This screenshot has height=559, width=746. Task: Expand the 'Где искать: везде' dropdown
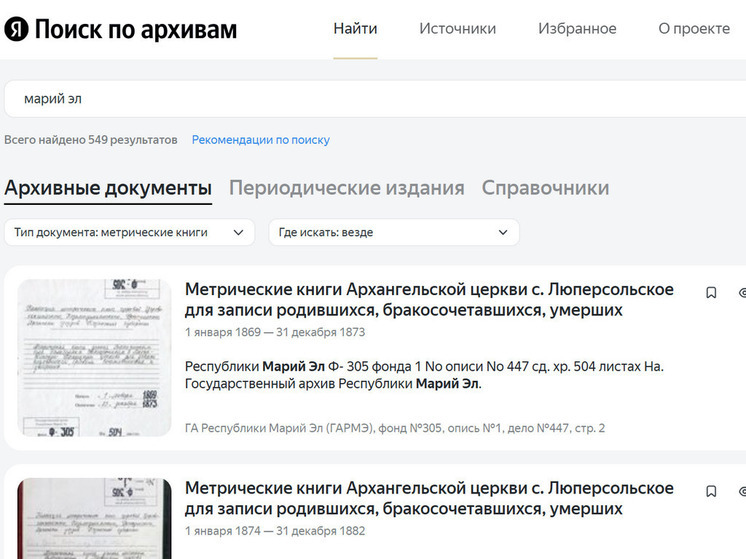click(393, 232)
